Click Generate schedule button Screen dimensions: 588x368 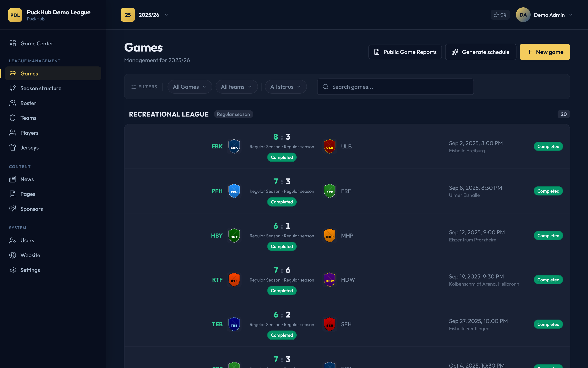481,52
